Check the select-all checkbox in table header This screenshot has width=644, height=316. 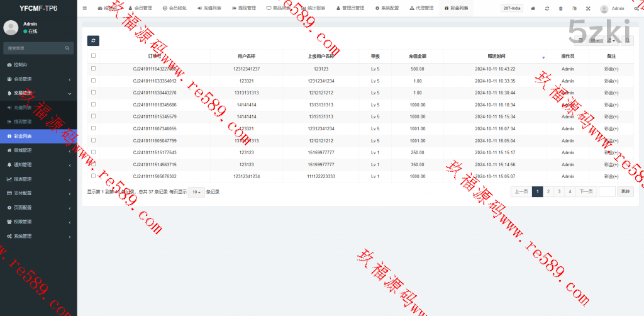point(94,56)
